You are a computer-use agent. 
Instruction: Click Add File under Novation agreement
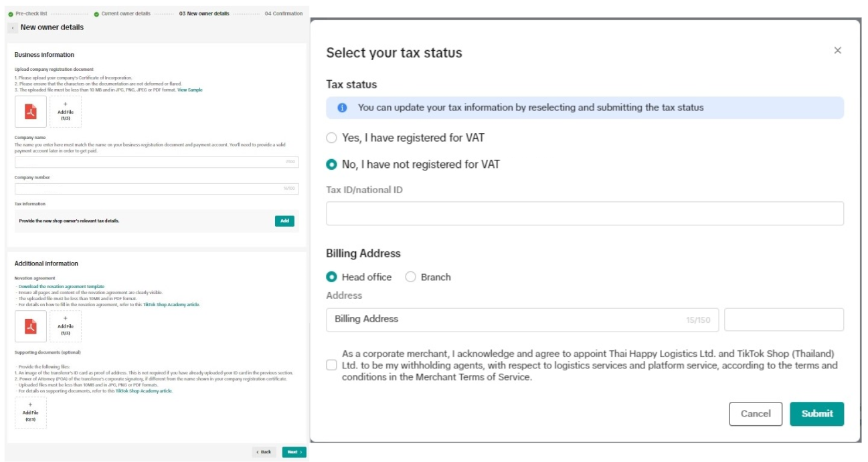click(66, 326)
